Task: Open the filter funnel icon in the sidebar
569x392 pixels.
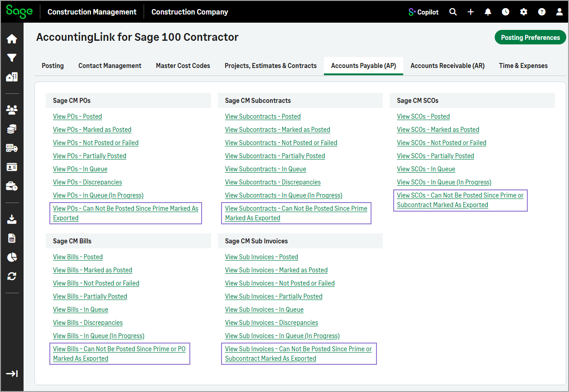Action: (x=12, y=58)
